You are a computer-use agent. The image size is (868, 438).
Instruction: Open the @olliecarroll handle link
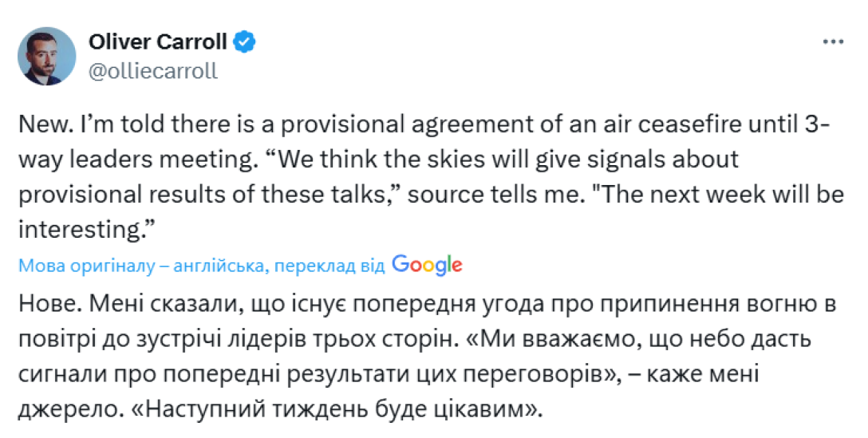[152, 70]
